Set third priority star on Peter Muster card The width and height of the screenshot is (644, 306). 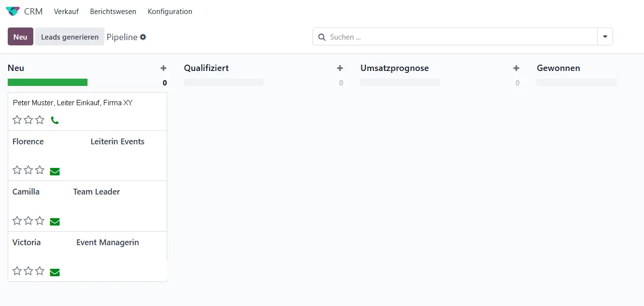coord(40,120)
